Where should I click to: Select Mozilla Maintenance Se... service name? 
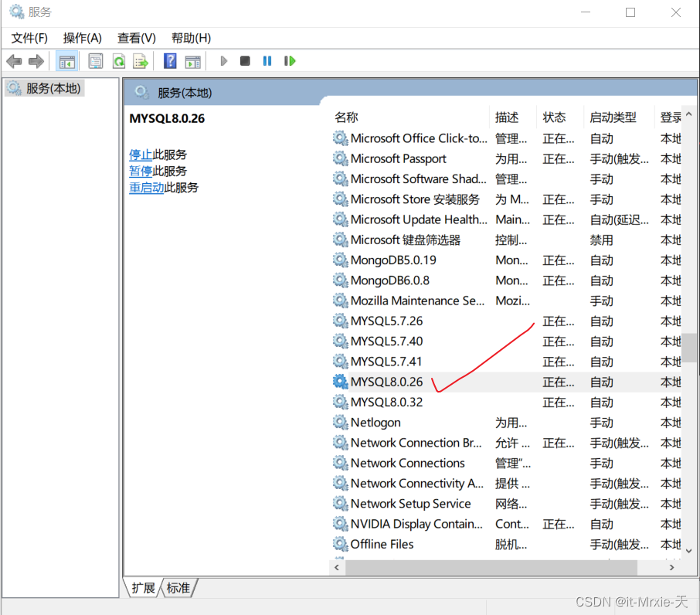coord(417,301)
